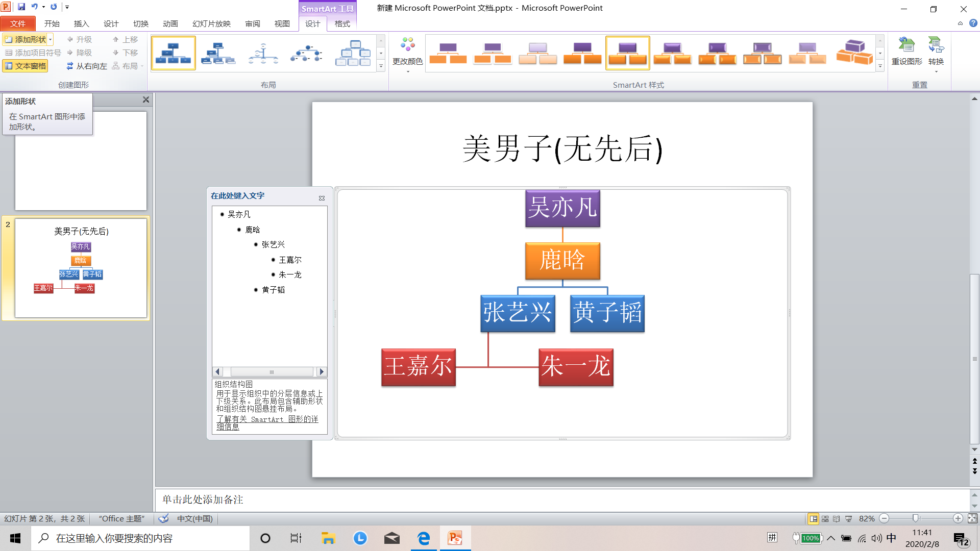点击「更改颜色」图标更改SmartArt配色
The height and width of the screenshot is (551, 980).
point(407,51)
